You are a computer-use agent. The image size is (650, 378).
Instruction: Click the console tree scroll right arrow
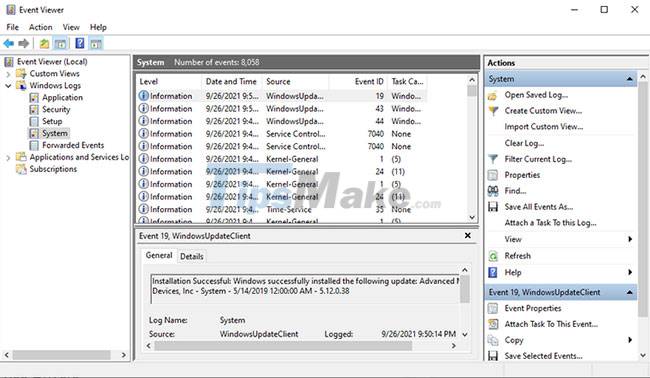[x=124, y=355]
